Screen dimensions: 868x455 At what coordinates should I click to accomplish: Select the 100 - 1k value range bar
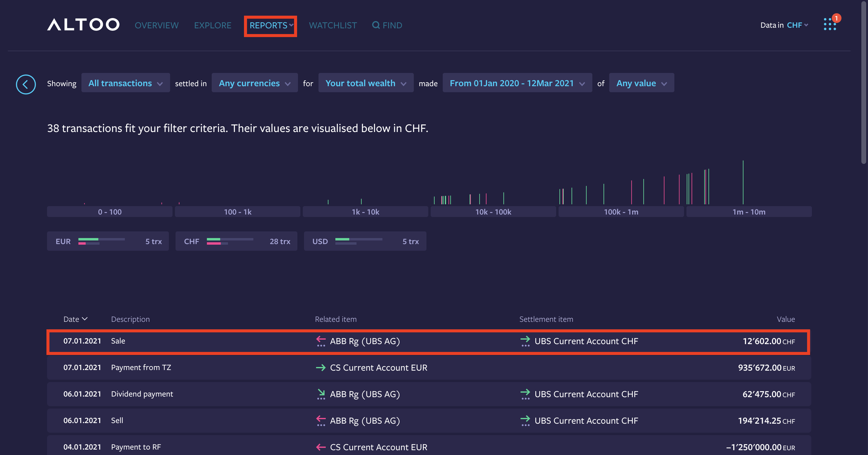(238, 212)
